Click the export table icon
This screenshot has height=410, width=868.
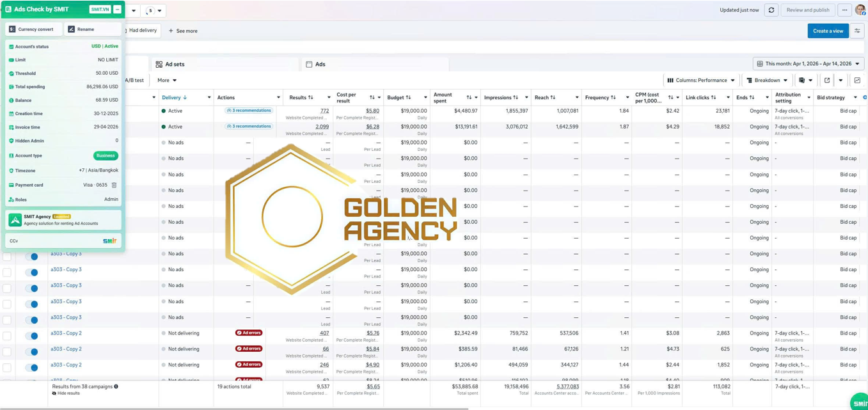[826, 81]
